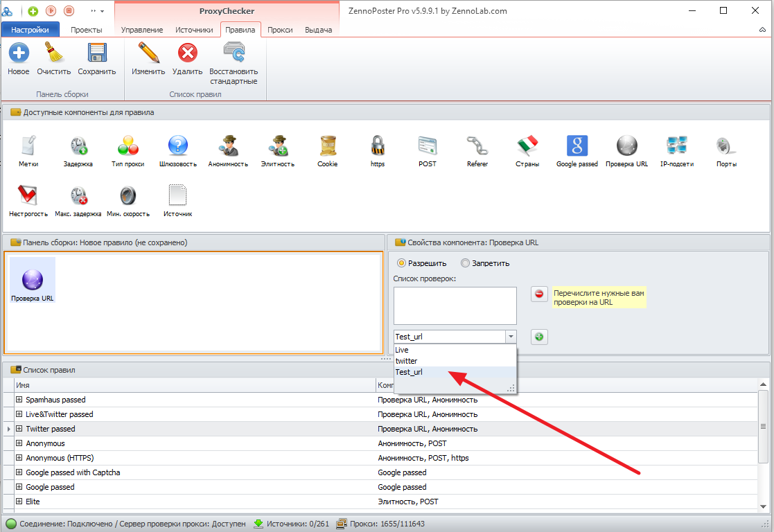This screenshot has height=532, width=774.
Task: Open the Настройки tab
Action: pyautogui.click(x=30, y=30)
